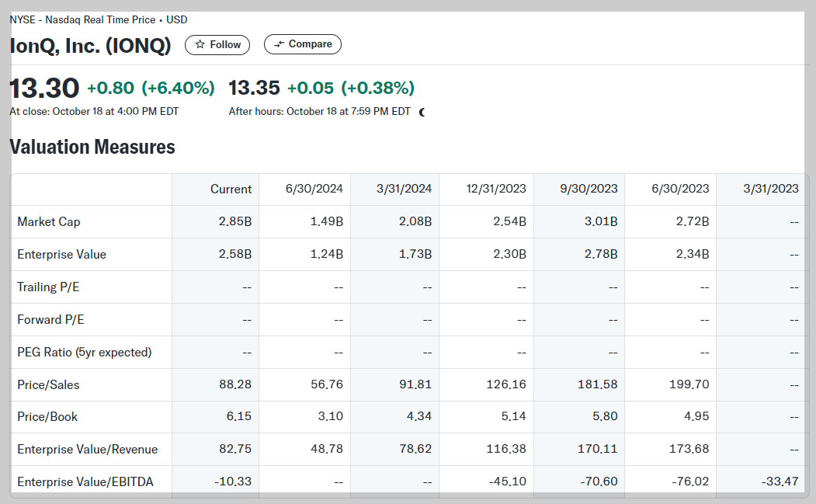Image resolution: width=816 pixels, height=504 pixels.
Task: Click the after-hours moon icon
Action: click(x=422, y=112)
